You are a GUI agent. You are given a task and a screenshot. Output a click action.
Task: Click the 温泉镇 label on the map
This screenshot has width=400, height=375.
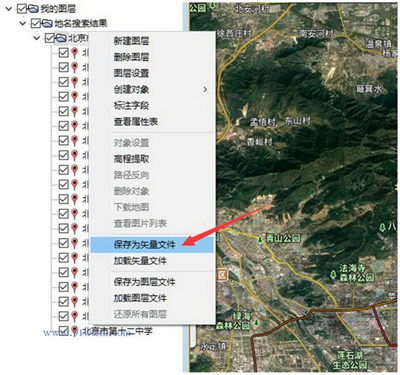(379, 44)
